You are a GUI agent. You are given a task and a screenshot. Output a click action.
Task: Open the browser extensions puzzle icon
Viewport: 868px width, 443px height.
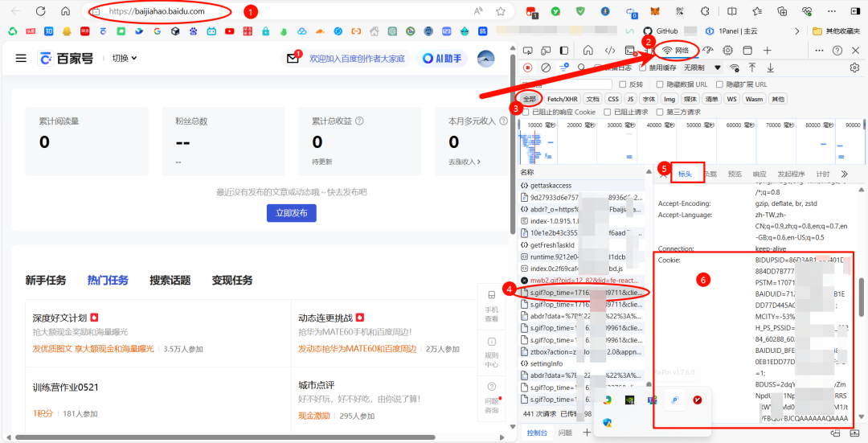click(x=706, y=11)
